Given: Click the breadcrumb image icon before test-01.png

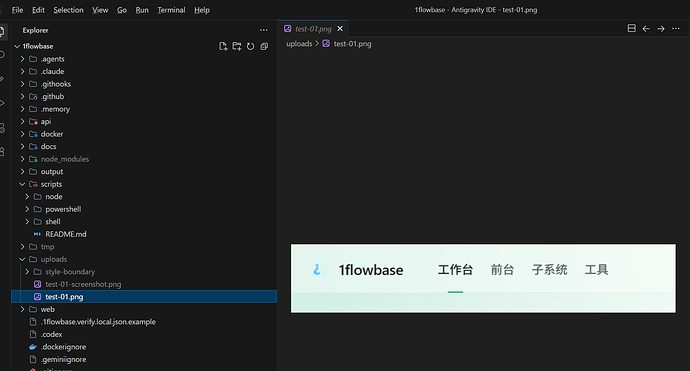Looking at the screenshot, I should tap(326, 44).
